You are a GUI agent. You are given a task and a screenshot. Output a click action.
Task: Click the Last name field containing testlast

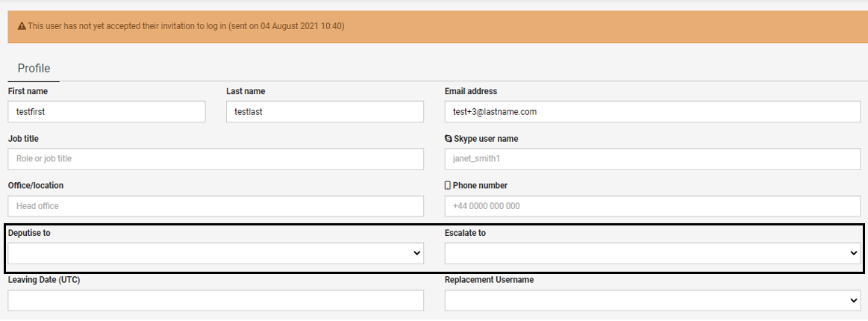pos(325,112)
